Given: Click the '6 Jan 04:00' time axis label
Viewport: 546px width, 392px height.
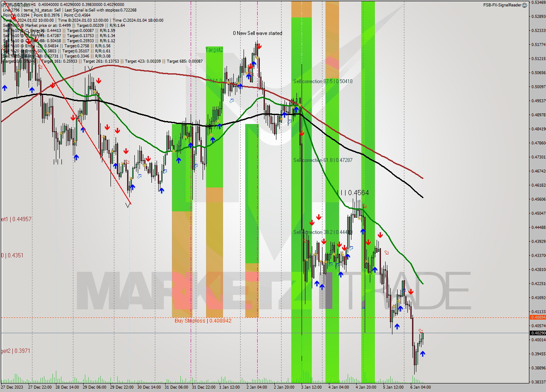Looking at the screenshot, I should [x=420, y=387].
